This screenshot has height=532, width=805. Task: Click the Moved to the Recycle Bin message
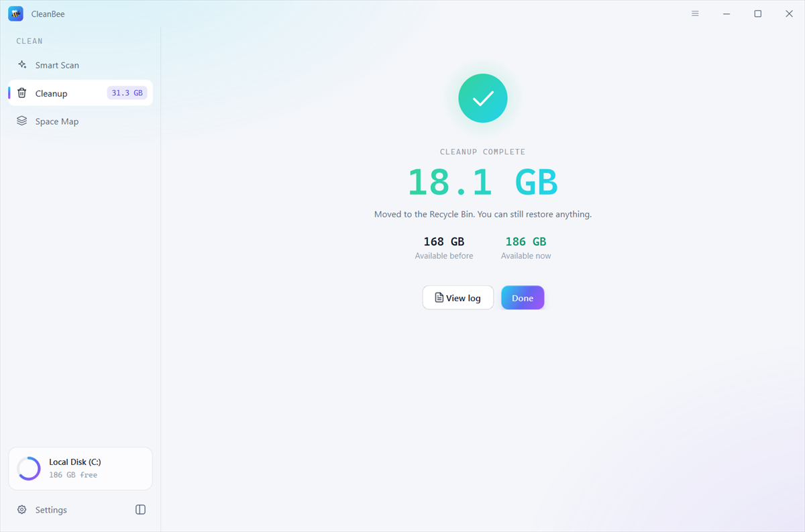point(483,215)
